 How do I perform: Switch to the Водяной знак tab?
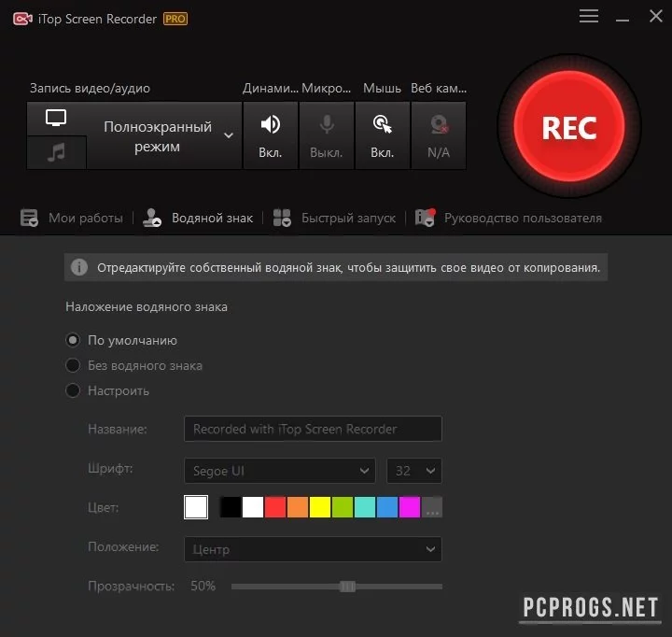[212, 218]
